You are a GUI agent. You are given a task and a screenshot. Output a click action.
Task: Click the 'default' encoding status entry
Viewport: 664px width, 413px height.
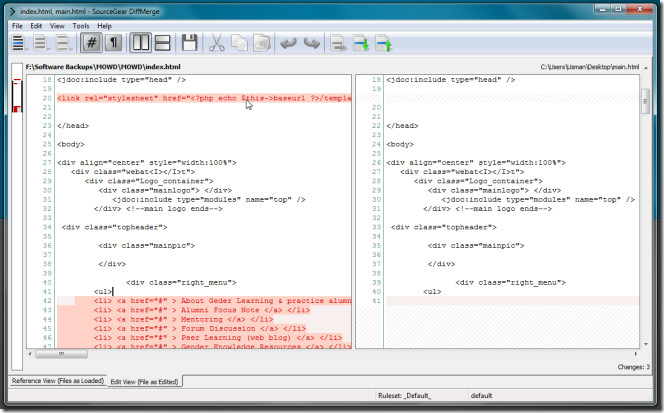[481, 396]
